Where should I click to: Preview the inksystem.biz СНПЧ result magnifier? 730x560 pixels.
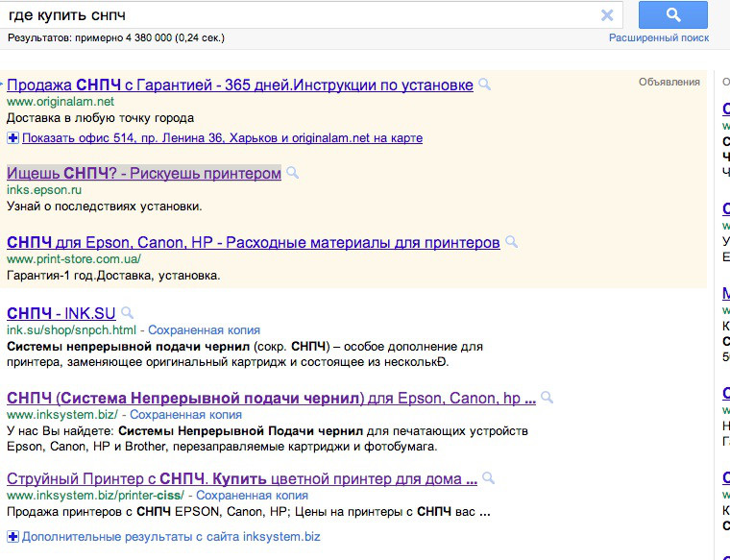(x=547, y=398)
